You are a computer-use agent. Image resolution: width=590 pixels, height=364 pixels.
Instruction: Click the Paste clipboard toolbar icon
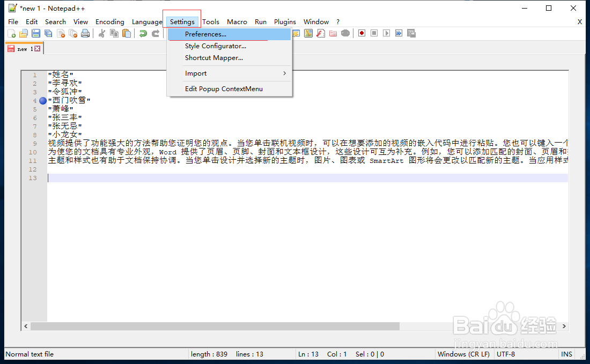pos(127,33)
